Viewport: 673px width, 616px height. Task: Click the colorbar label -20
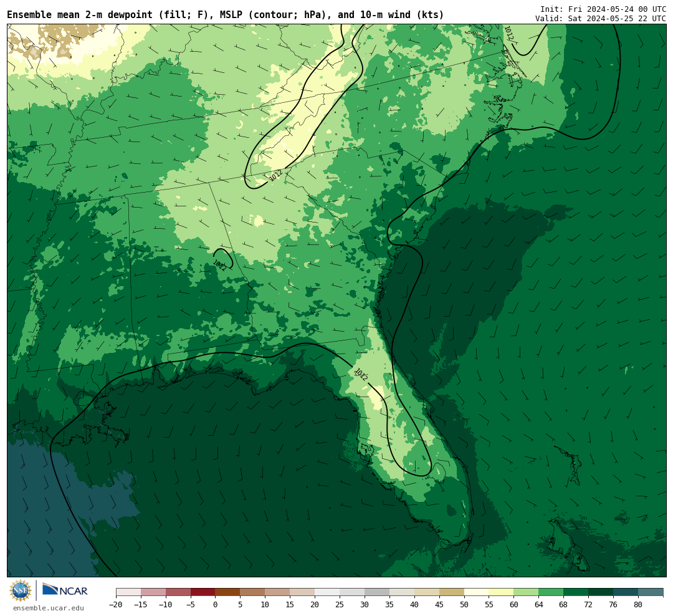116,605
